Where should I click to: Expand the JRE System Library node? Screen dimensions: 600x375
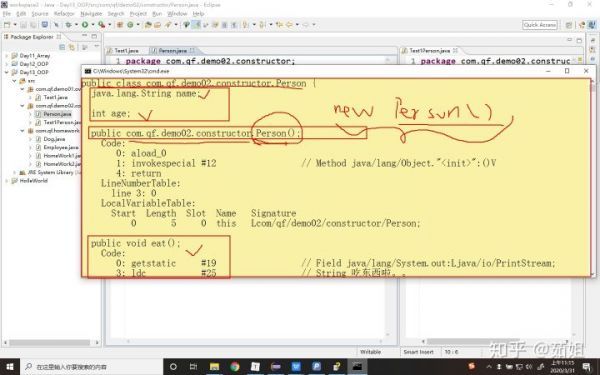click(x=15, y=172)
